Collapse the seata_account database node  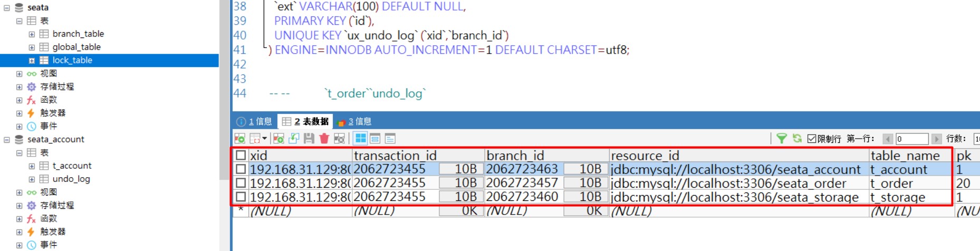coord(7,140)
